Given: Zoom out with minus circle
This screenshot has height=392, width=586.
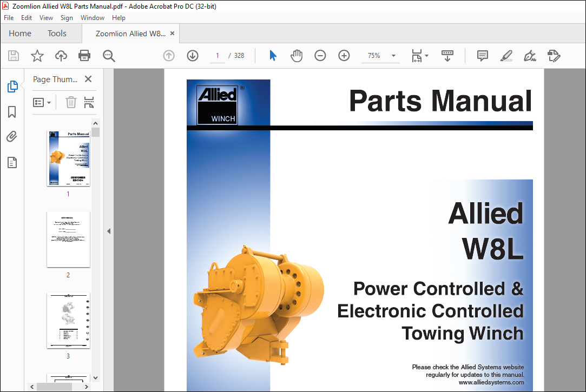Looking at the screenshot, I should tap(320, 56).
